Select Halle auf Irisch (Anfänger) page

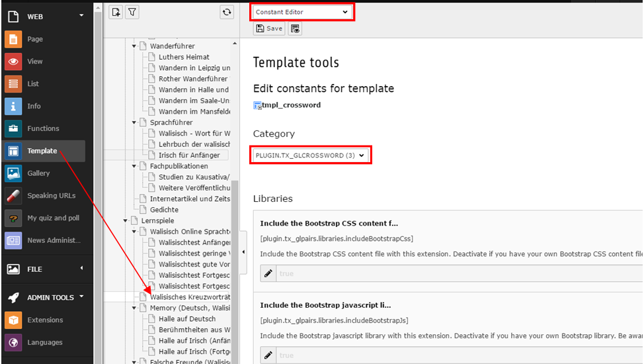click(194, 341)
